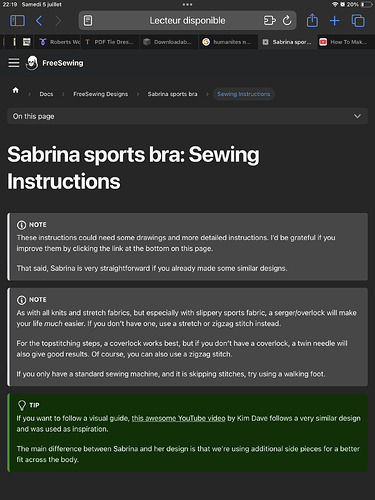Switch to the How To Make YouTube tab
Image resolution: width=375 pixels, height=500 pixels.
pos(344,42)
